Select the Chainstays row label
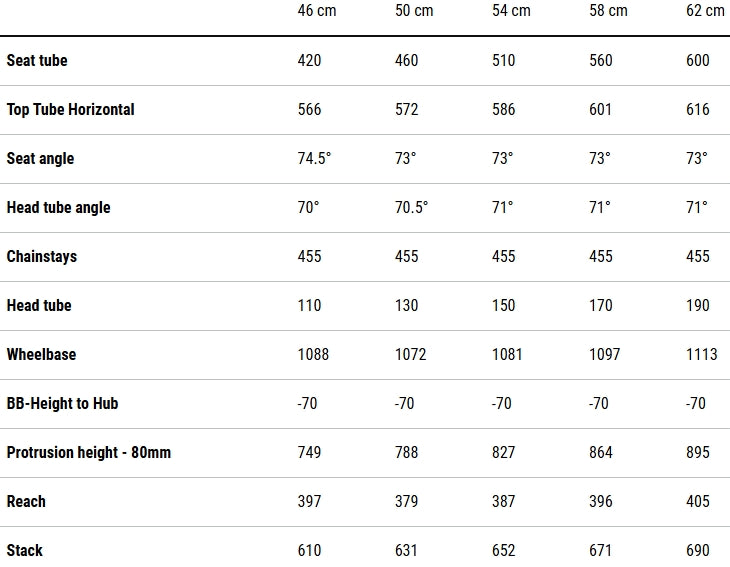The image size is (730, 567). (x=42, y=257)
